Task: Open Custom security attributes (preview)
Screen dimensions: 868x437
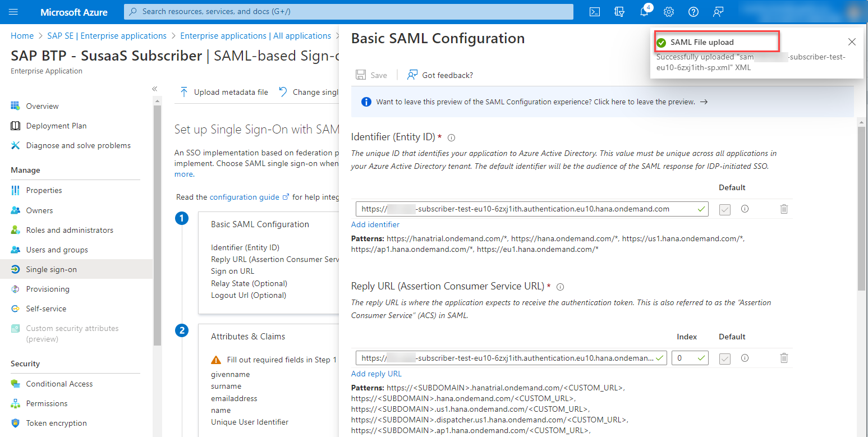Action: tap(72, 333)
